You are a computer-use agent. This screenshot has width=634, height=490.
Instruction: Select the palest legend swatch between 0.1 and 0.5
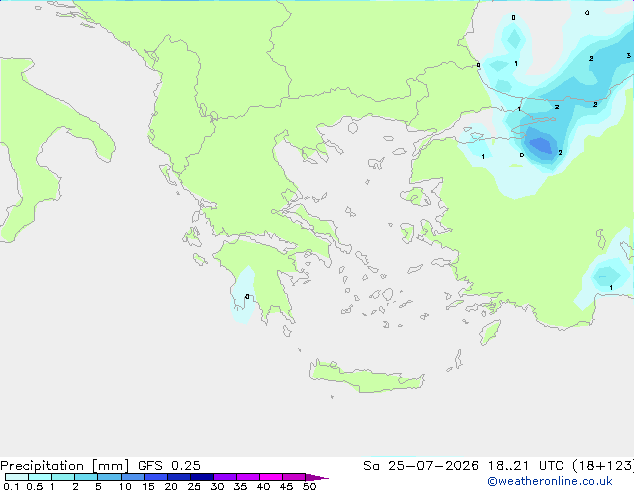coord(17,477)
